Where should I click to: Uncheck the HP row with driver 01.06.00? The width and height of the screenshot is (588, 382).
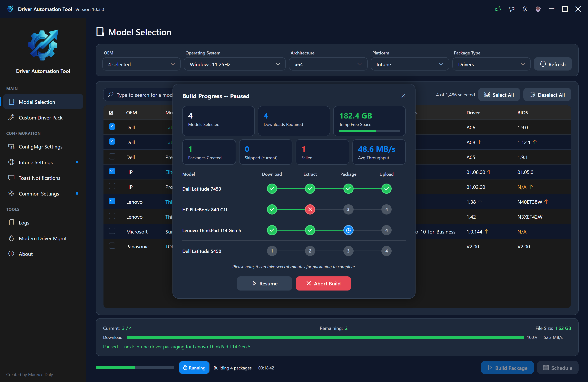tap(112, 171)
